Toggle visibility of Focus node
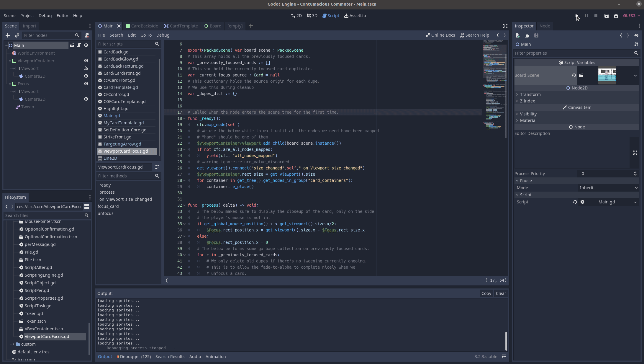The height and width of the screenshot is (364, 644). (86, 84)
